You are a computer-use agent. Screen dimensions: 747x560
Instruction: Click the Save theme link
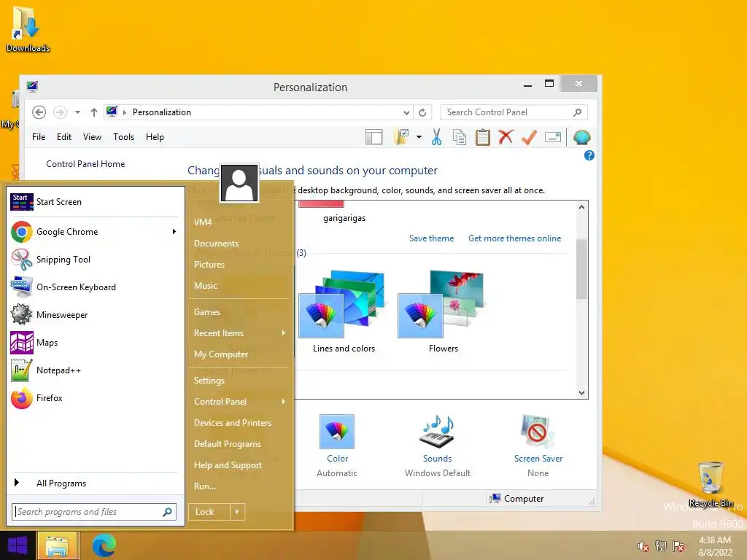click(x=431, y=238)
